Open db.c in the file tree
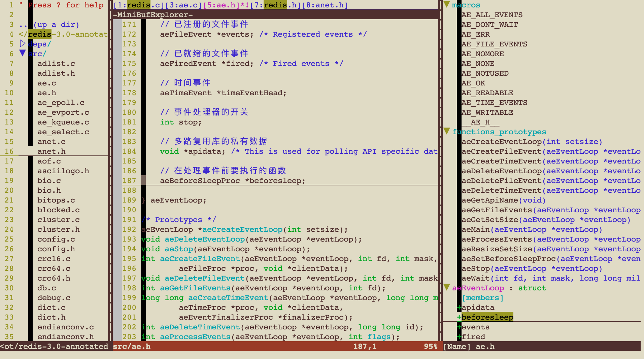Screen dimensions: 644x359 [x=47, y=288]
